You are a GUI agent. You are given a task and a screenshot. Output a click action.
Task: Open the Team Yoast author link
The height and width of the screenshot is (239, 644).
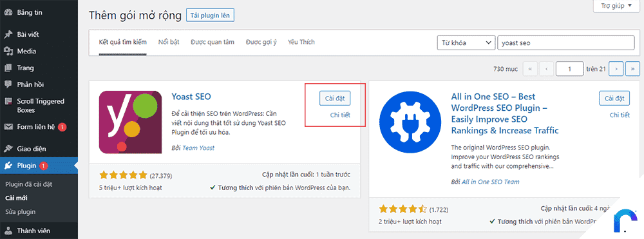(198, 148)
